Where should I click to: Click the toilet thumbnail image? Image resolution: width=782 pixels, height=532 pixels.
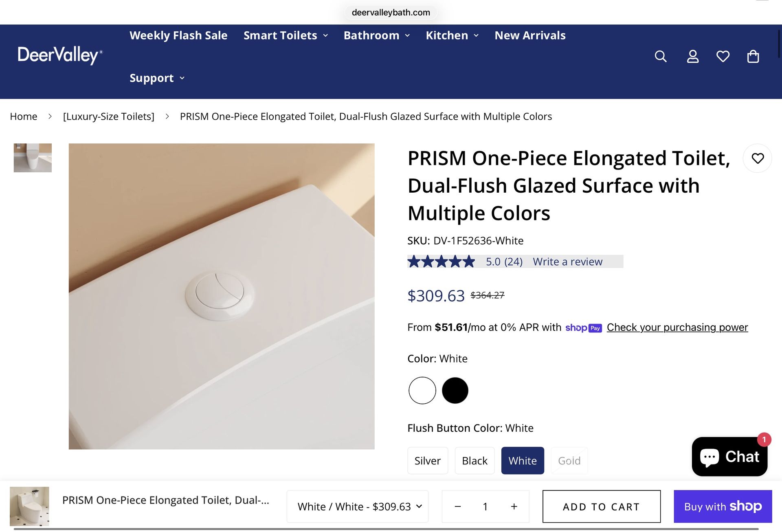click(33, 158)
